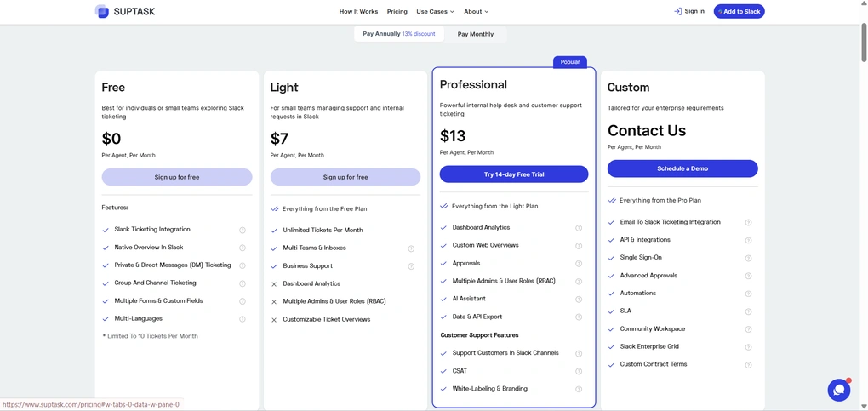Viewport: 868px width, 411px height.
Task: Show info for Single Sign-On
Action: (x=748, y=258)
